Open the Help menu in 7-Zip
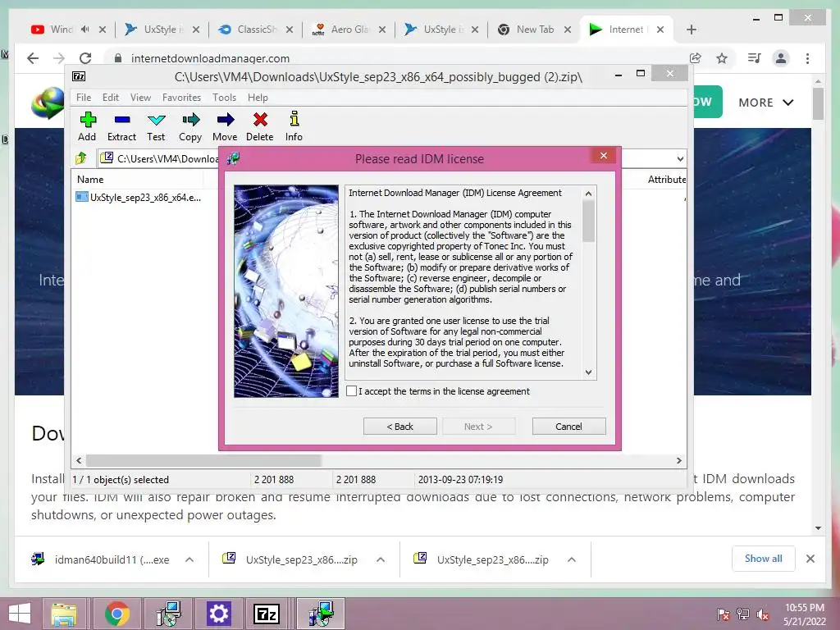Viewport: 840px width, 630px height. 258,98
